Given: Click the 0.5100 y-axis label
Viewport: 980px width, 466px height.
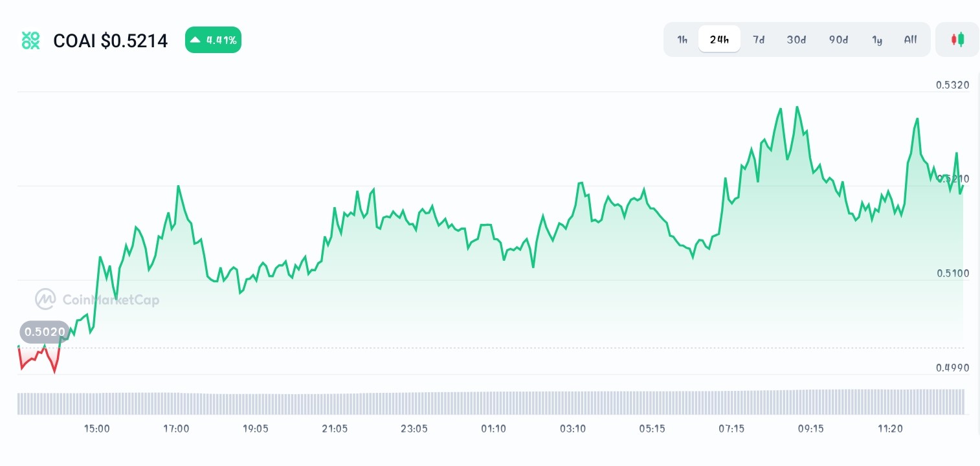Looking at the screenshot, I should coord(953,273).
